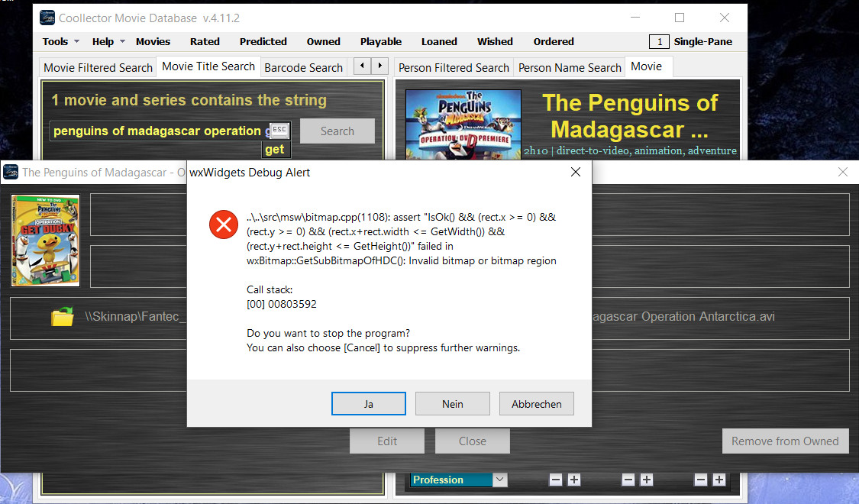Expand the Tools menu dropdown arrow
The width and height of the screenshot is (859, 504).
[76, 42]
